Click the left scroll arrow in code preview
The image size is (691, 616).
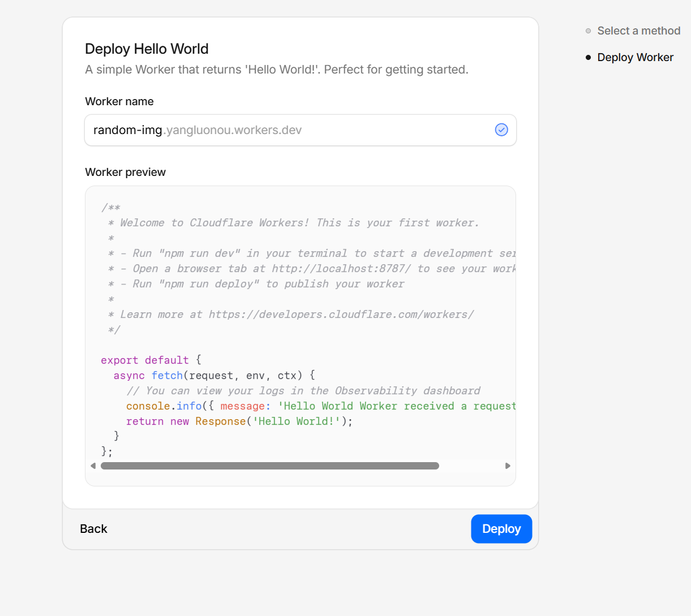93,466
